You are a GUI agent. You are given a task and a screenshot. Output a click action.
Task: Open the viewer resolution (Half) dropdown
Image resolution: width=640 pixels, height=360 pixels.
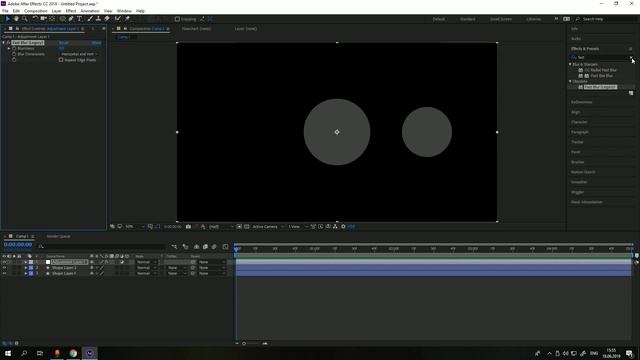[221, 227]
